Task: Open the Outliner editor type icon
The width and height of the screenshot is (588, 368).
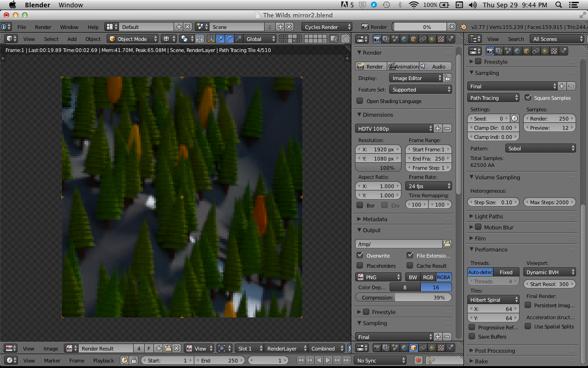Action: [x=476, y=39]
